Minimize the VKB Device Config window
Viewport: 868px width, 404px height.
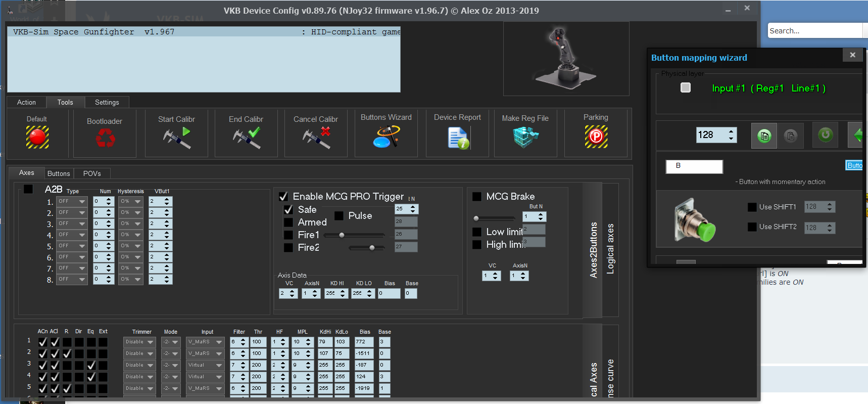coord(728,10)
